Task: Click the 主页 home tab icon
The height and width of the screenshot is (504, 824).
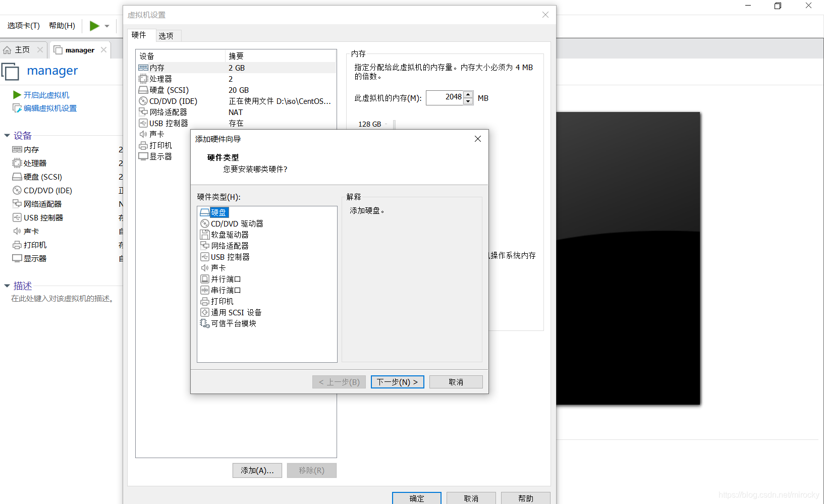Action: point(8,49)
